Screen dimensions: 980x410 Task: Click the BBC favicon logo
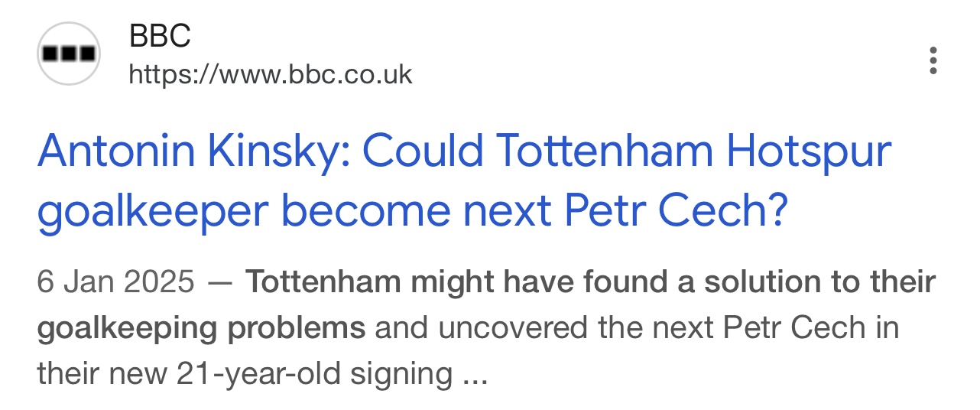(x=69, y=54)
